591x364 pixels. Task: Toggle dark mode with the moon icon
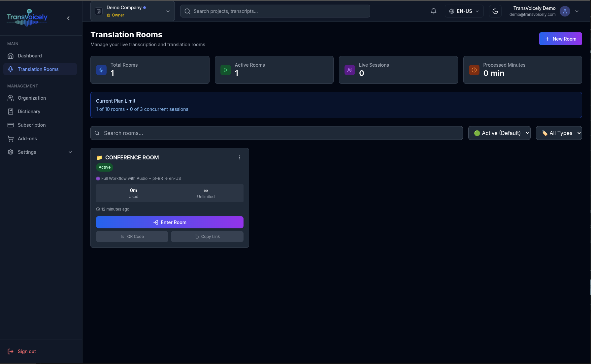click(495, 11)
